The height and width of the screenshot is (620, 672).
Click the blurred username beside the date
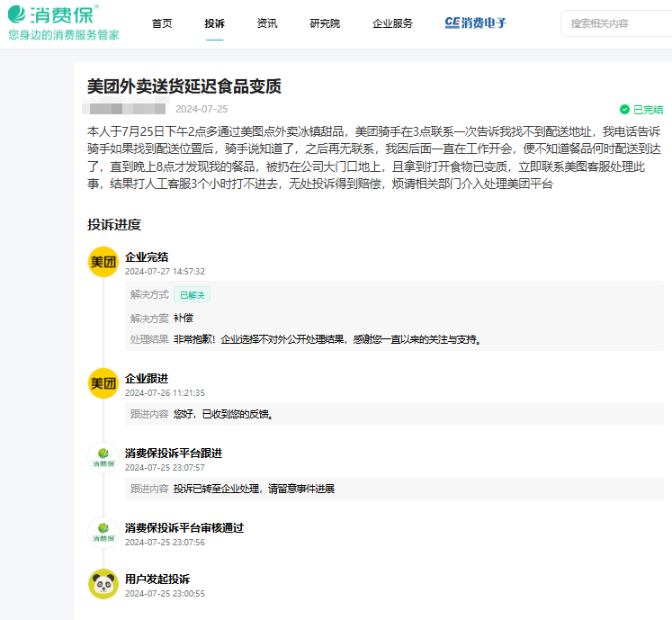coord(125,107)
